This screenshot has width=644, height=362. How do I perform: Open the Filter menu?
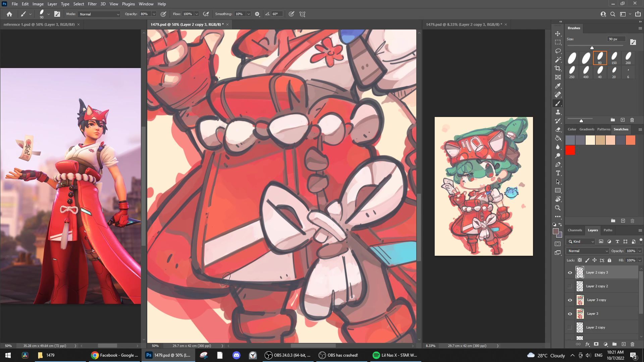(x=92, y=4)
